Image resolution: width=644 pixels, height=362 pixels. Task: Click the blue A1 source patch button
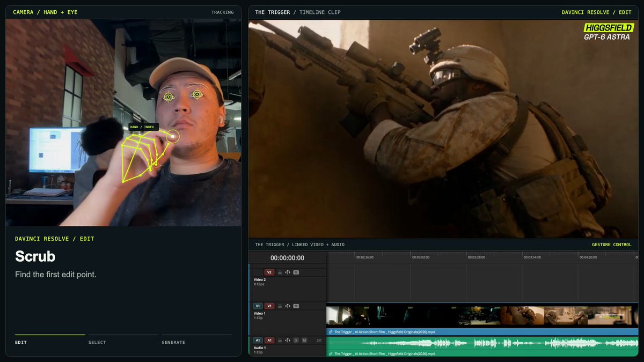258,340
